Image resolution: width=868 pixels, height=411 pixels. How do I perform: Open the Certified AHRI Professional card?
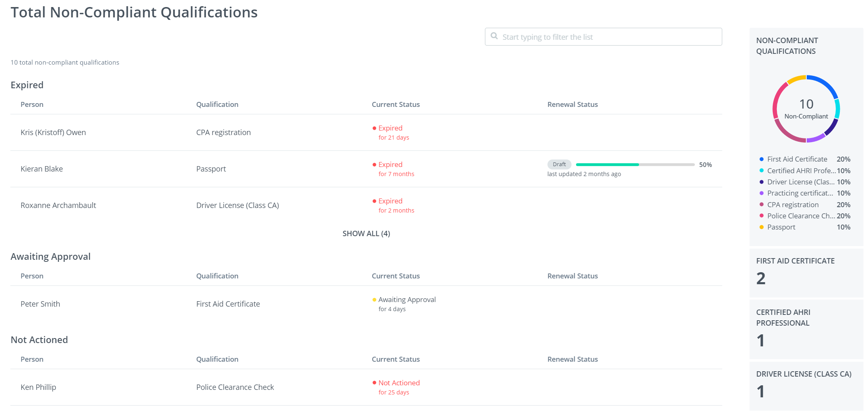coord(806,329)
